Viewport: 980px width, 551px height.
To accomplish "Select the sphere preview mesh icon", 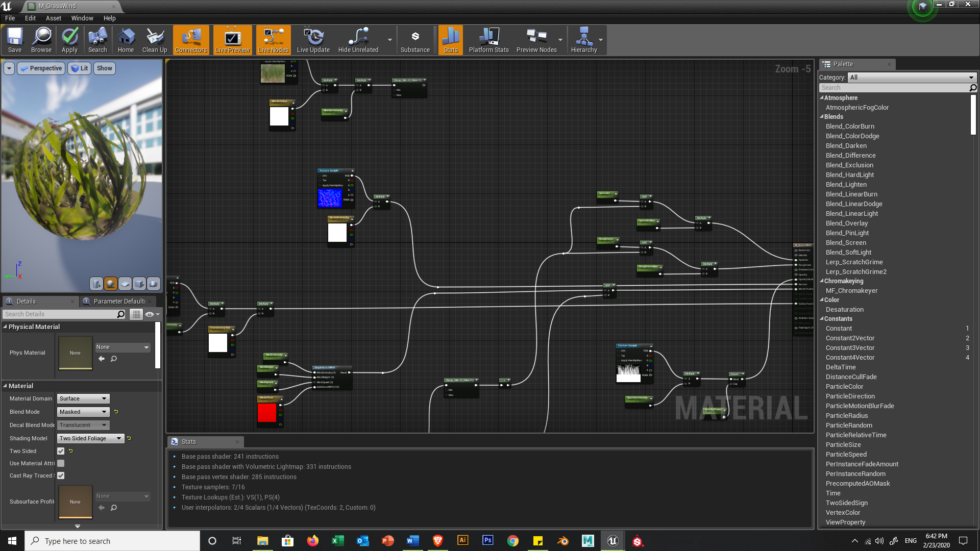I will 110,283.
